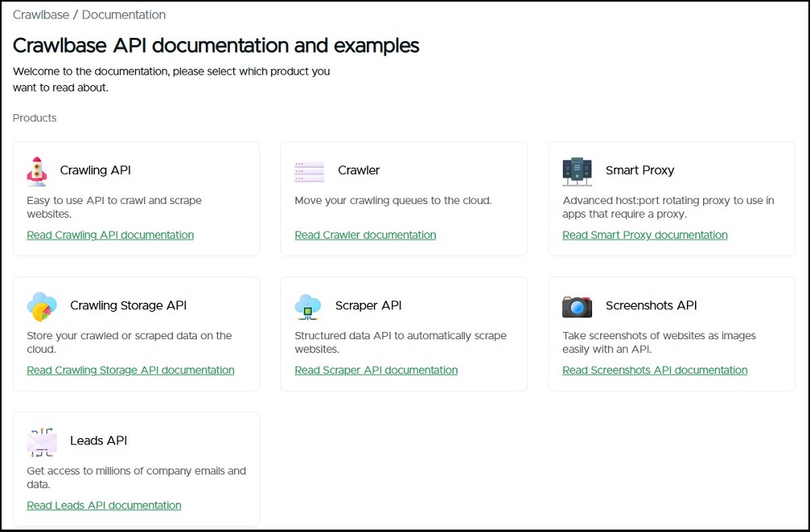Viewport: 810px width, 532px height.
Task: Open Read Crawler documentation link
Action: (x=365, y=235)
